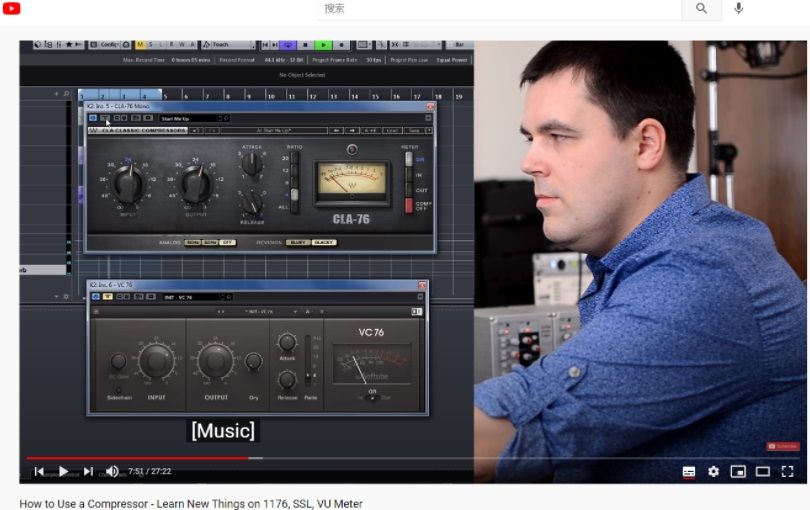Go to next marker in Cubase transport
This screenshot has height=510, width=810.
click(275, 45)
